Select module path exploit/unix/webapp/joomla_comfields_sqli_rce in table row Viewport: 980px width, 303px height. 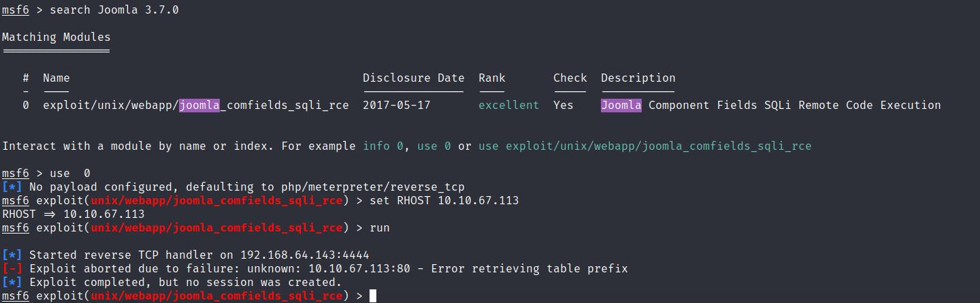(196, 106)
